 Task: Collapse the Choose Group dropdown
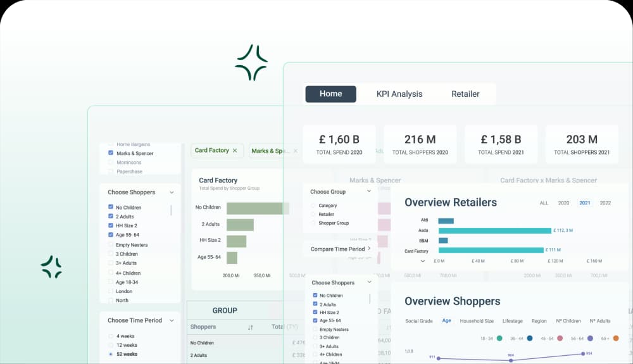coord(368,191)
